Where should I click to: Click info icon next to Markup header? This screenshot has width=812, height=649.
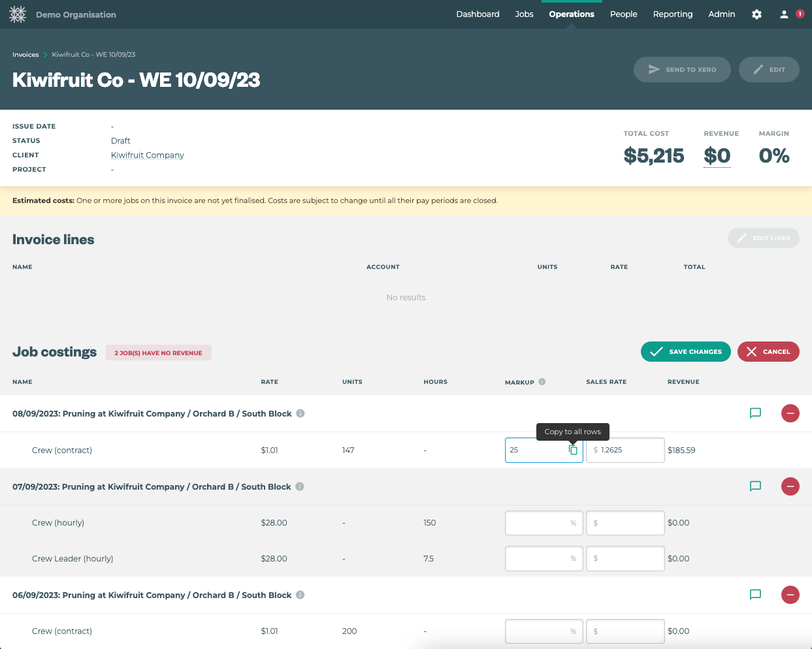coord(542,382)
